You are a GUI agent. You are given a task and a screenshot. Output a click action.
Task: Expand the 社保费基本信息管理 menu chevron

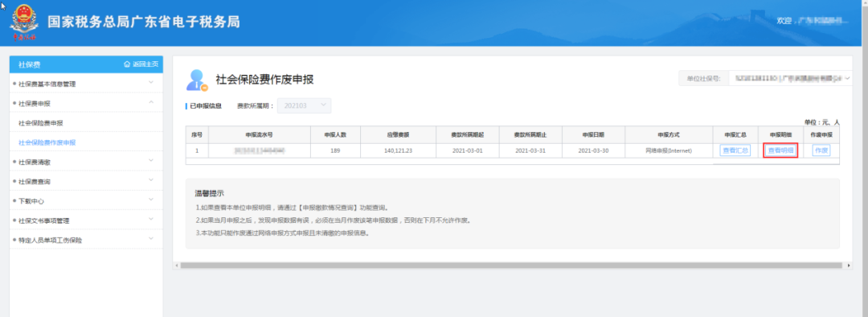coord(151,83)
